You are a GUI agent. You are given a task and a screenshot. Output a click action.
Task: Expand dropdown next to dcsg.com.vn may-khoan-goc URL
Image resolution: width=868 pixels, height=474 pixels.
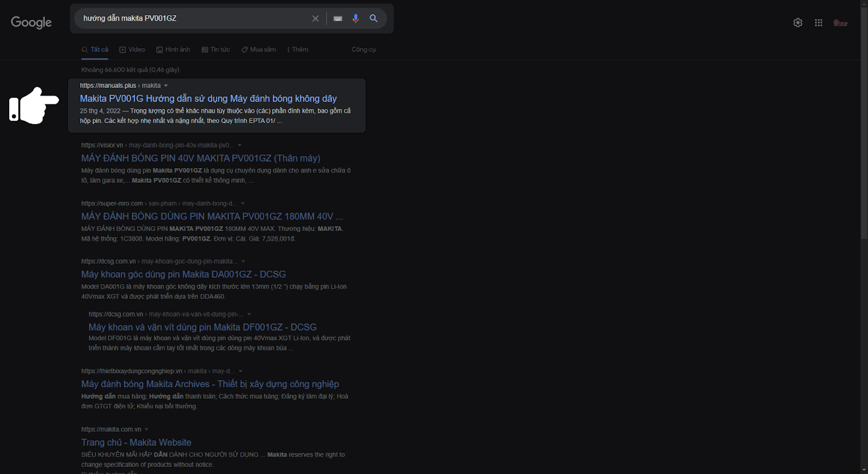(x=243, y=261)
